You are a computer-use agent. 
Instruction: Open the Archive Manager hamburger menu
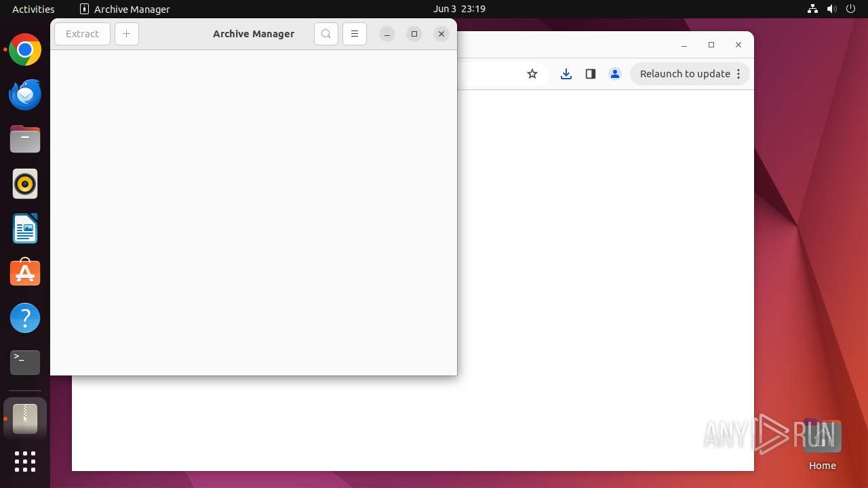click(355, 34)
